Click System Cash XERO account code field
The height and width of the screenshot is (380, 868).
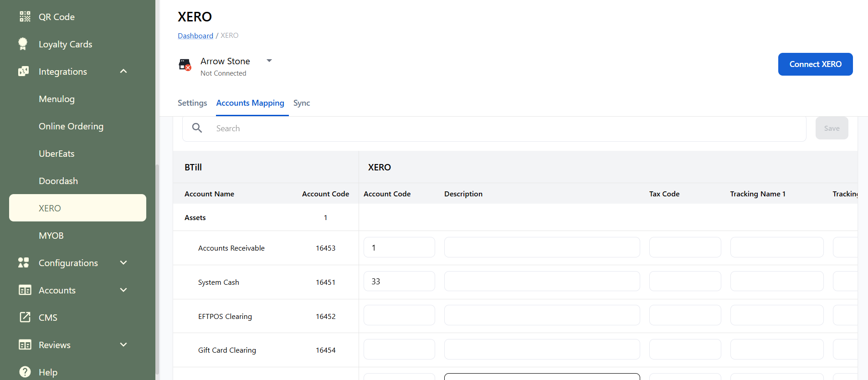click(399, 281)
